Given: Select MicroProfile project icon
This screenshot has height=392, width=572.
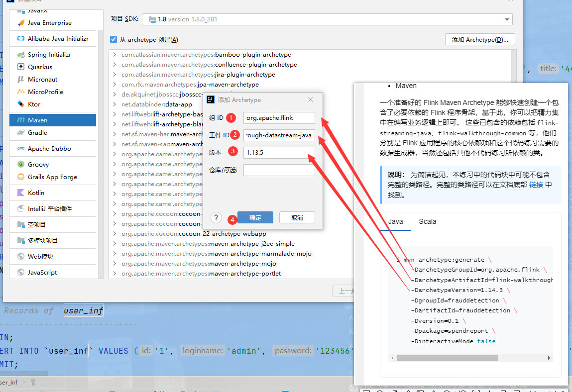Looking at the screenshot, I should tap(21, 92).
